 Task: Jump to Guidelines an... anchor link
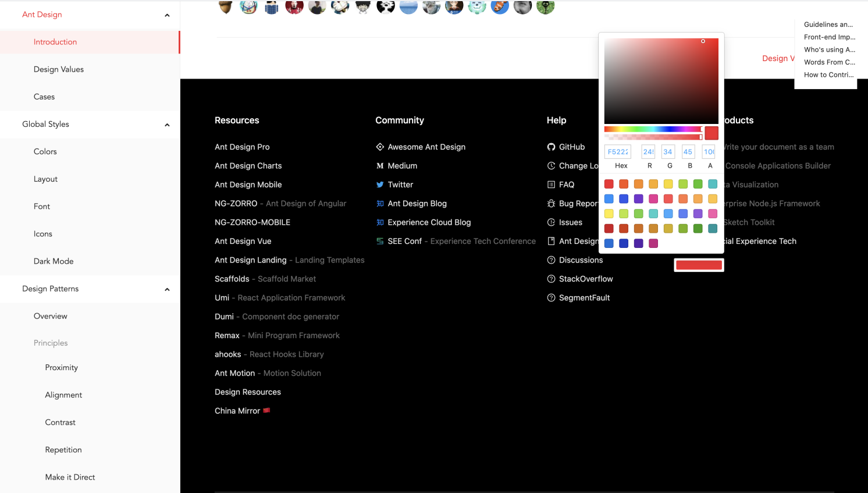(828, 24)
